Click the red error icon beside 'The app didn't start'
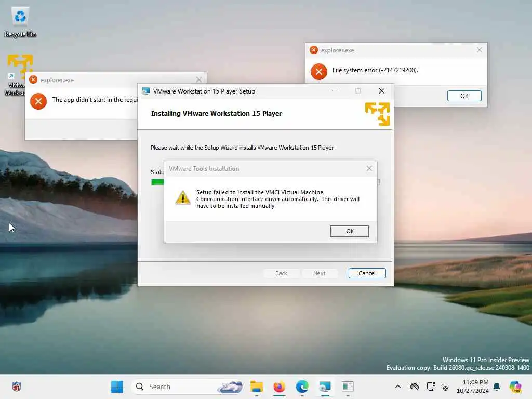532x399 pixels. [38, 101]
